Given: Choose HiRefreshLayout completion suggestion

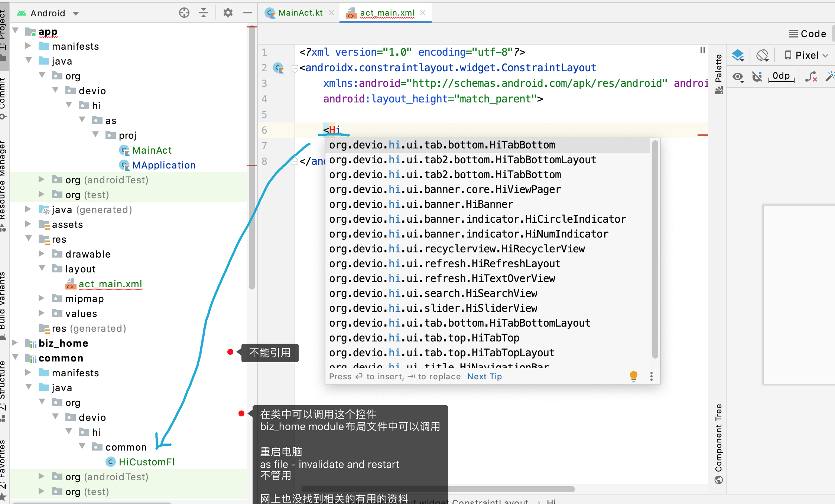Looking at the screenshot, I should pos(488,264).
